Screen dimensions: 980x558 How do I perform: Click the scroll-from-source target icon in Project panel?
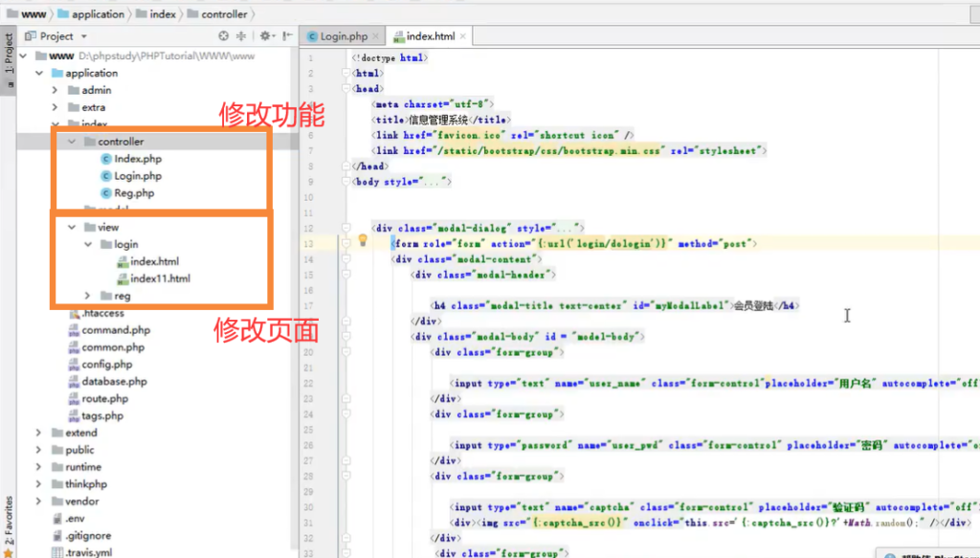(x=223, y=36)
